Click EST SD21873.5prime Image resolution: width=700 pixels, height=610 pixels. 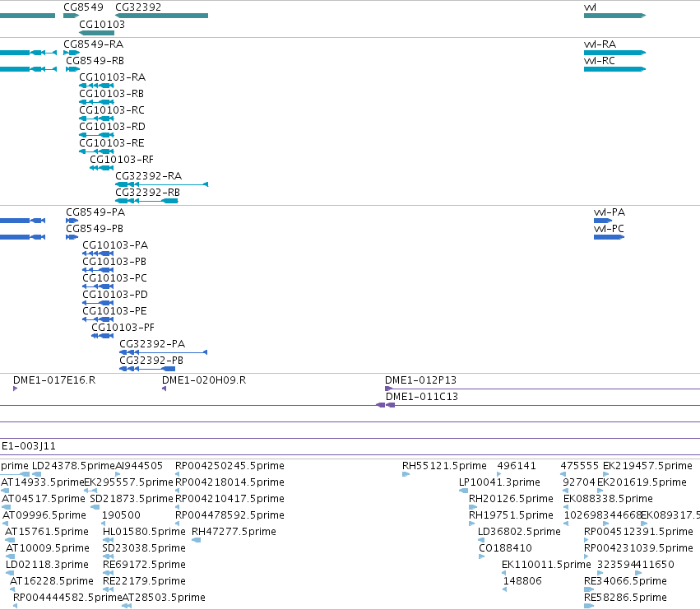132,499
